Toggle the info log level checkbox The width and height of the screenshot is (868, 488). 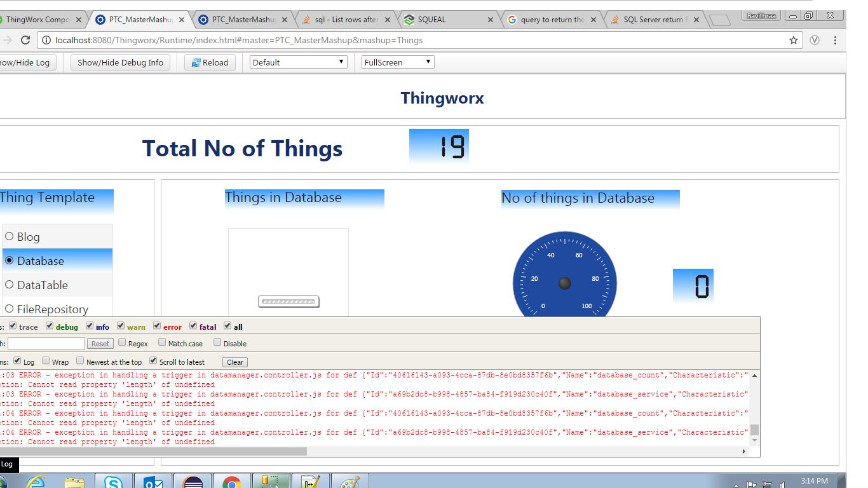click(90, 326)
